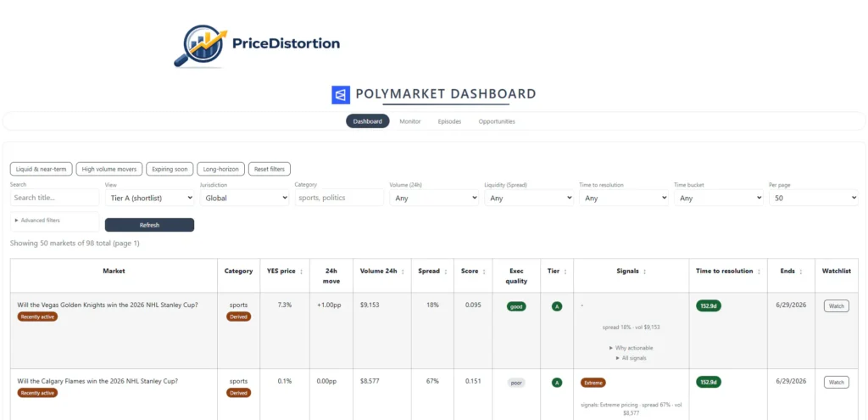Toggle the Expiring soon filter preset
Viewport: 868px width, 420px height.
170,169
